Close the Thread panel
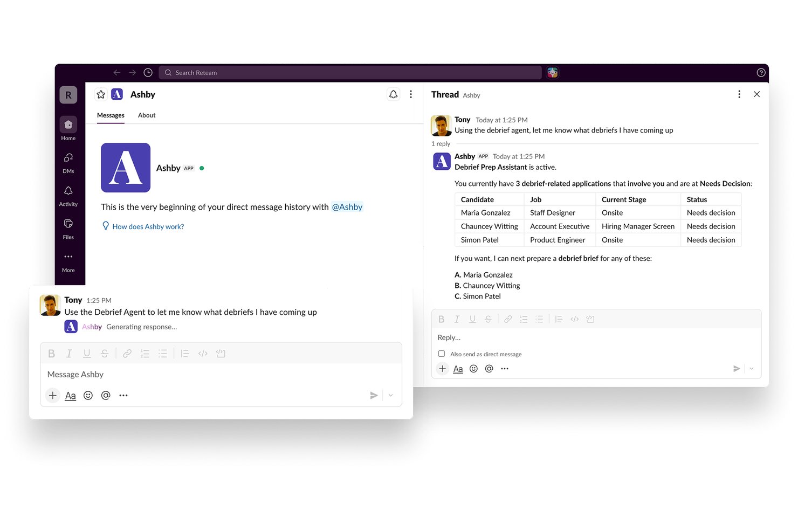This screenshot has width=798, height=532. tap(757, 94)
